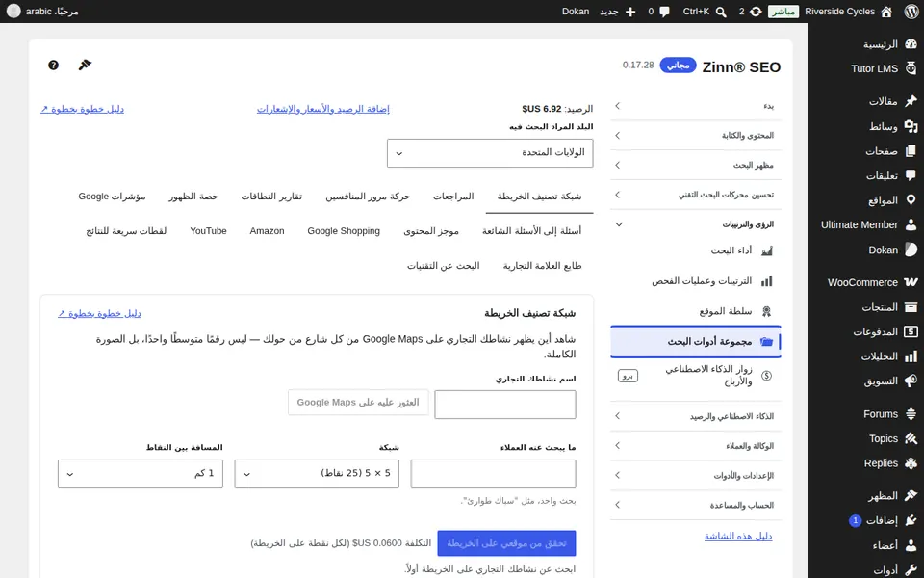Expand المحتوى والكتابة section
Screen dimensions: 924x578
pos(696,136)
